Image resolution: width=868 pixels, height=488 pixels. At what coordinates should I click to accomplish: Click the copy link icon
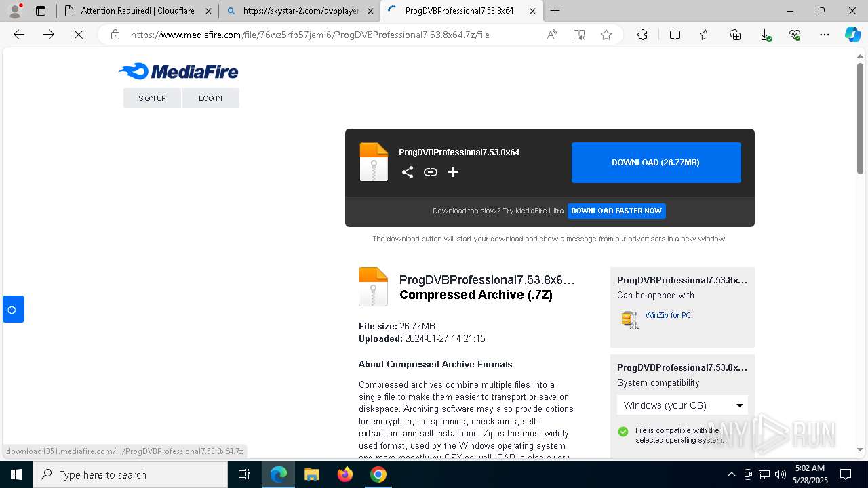431,172
